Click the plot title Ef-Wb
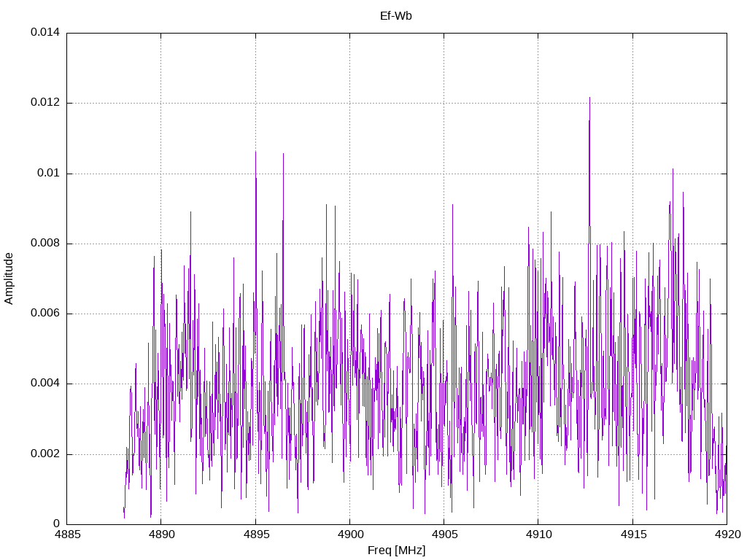Screen dimensions: 747x560 (396, 16)
